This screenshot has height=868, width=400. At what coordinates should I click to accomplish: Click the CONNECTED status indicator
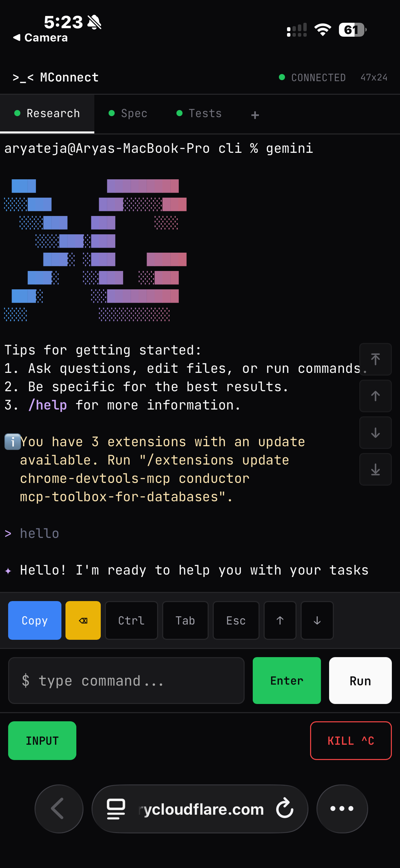[x=312, y=77]
